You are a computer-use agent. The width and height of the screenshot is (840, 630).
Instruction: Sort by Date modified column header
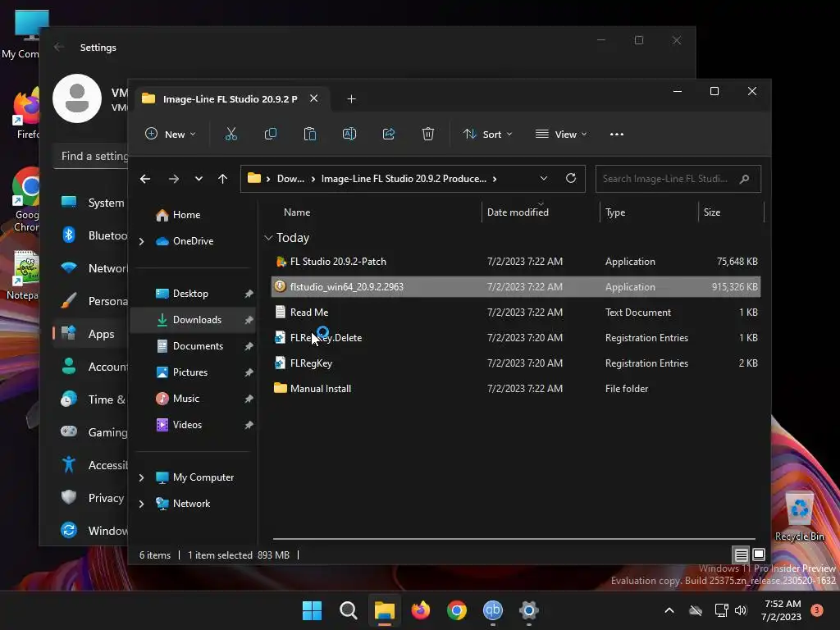point(518,212)
